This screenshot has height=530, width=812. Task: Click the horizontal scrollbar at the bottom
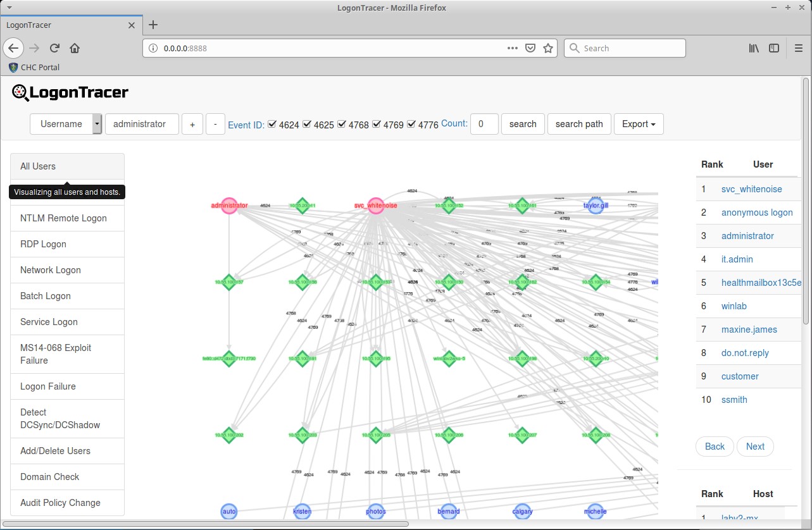209,524
